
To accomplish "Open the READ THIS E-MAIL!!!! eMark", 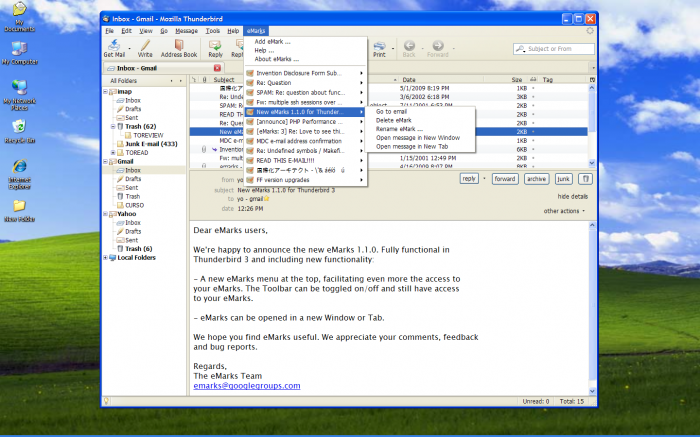I will (x=306, y=160).
